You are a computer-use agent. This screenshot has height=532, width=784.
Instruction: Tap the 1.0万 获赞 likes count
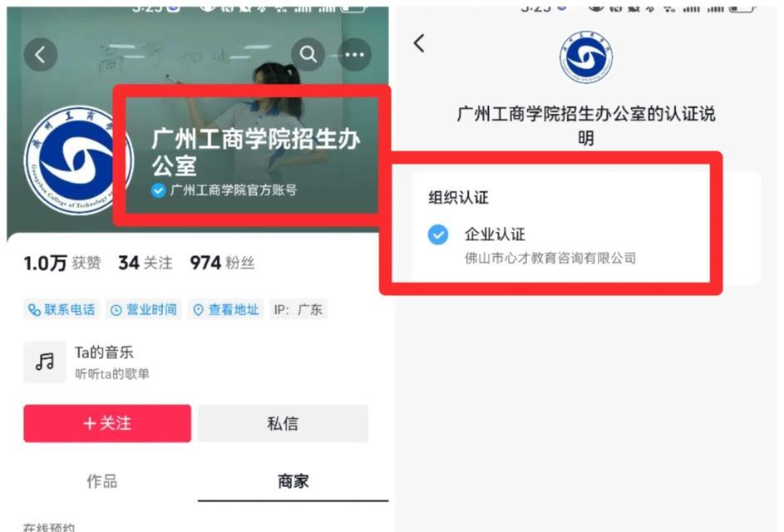62,263
